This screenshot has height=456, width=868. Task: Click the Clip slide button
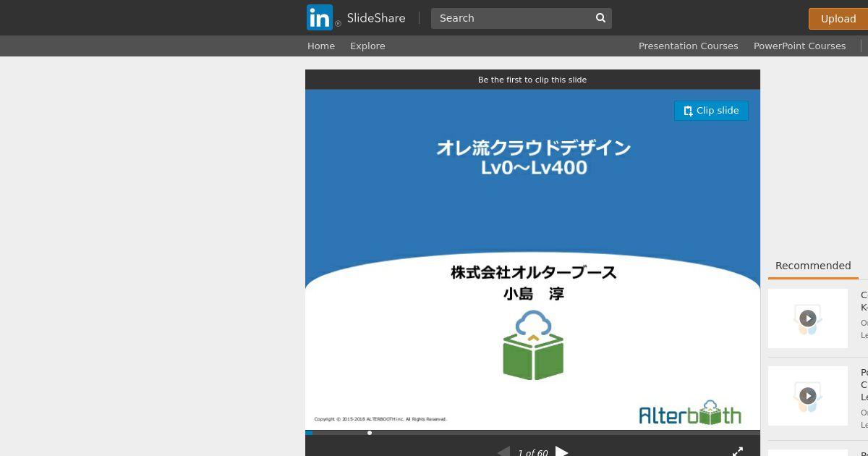(711, 111)
